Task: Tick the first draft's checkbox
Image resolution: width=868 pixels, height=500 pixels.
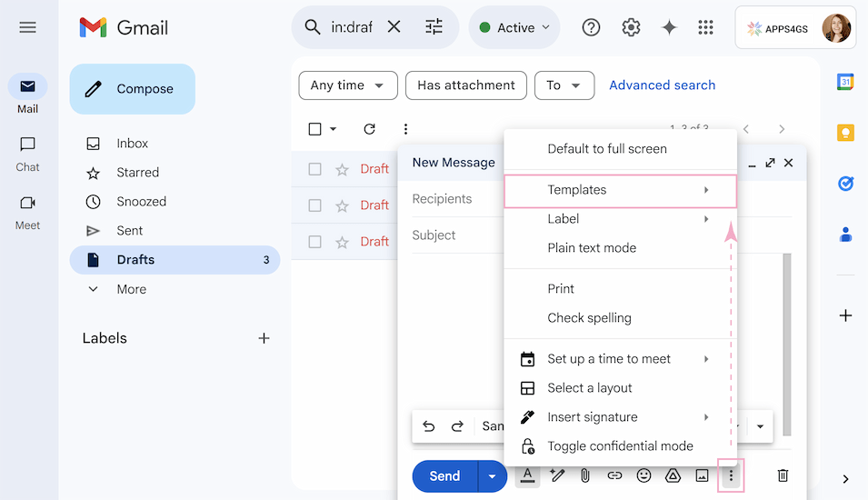Action: tap(315, 169)
